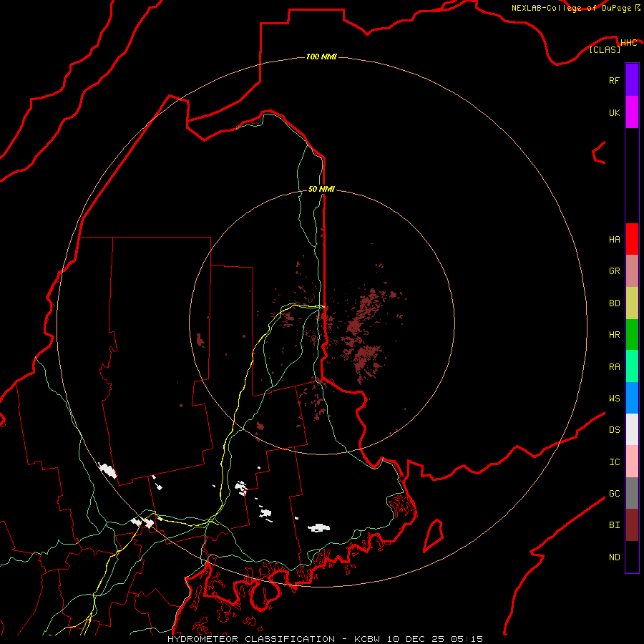The image size is (644, 644).
Task: Click the 10 DEC 25 date text
Action: pos(416,639)
